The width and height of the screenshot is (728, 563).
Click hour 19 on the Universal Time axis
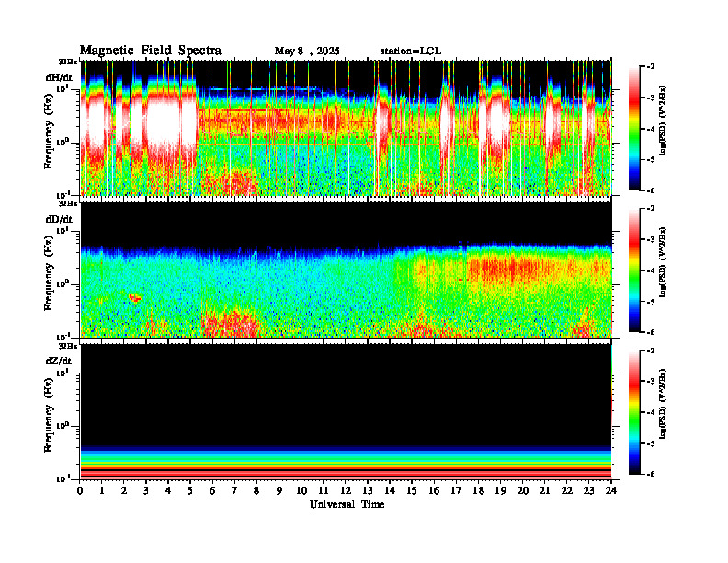coord(500,490)
